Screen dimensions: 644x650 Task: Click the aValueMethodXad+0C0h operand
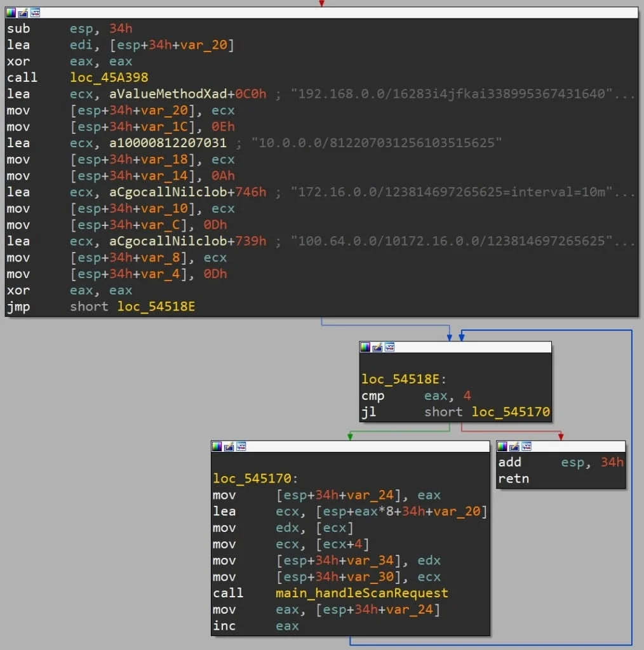pyautogui.click(x=187, y=94)
